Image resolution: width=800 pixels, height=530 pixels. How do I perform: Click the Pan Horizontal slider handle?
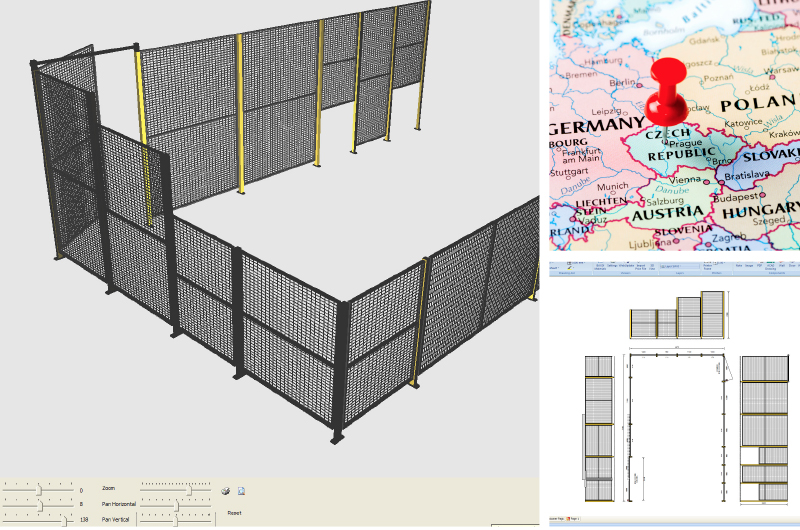point(177,506)
